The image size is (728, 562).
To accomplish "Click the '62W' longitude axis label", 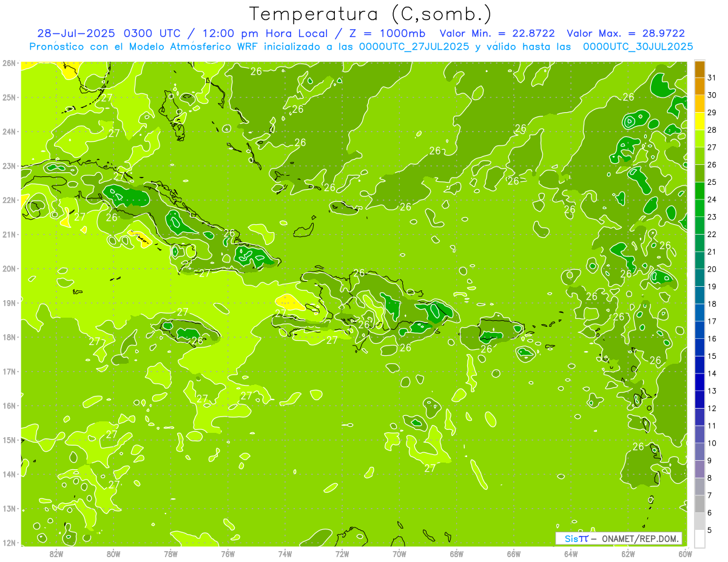I will click(x=628, y=553).
